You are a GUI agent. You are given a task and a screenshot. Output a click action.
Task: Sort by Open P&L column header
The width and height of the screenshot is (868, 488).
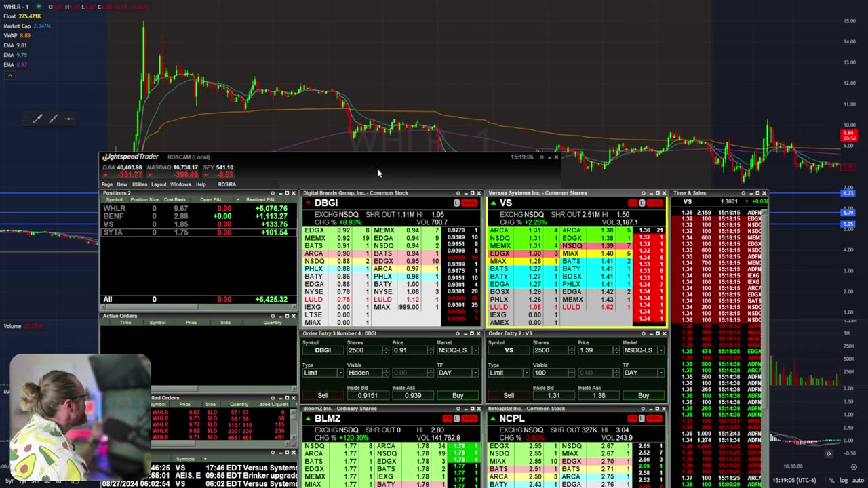[211, 199]
